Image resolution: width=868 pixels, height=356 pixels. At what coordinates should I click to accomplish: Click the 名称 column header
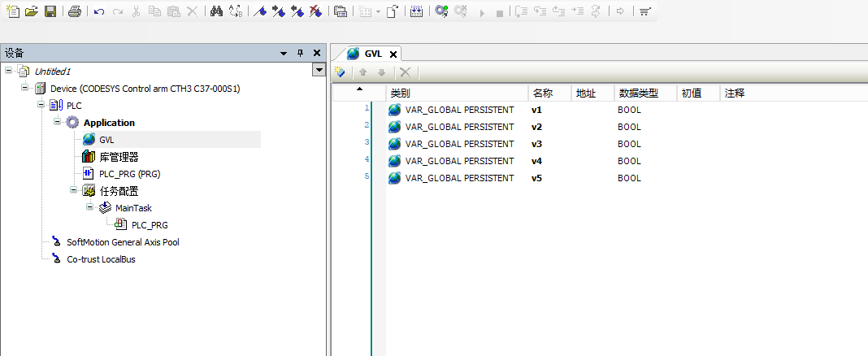[x=549, y=93]
